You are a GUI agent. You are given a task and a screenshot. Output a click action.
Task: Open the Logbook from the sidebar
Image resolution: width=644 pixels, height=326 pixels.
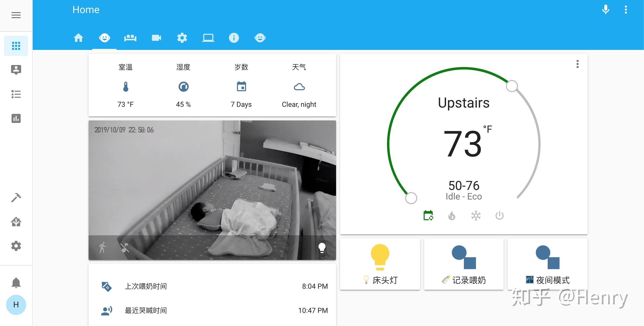tap(16, 94)
